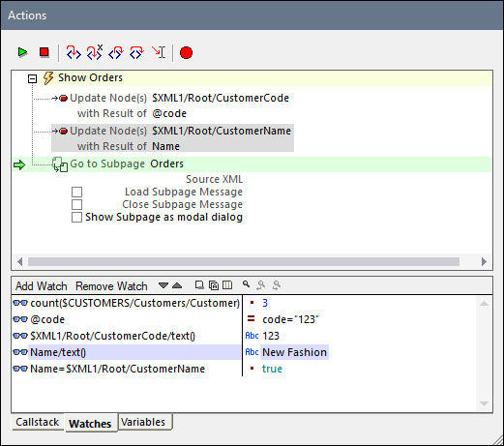The width and height of the screenshot is (504, 446).
Task: Enable Show Subpage as modal dialog
Action: tap(76, 217)
